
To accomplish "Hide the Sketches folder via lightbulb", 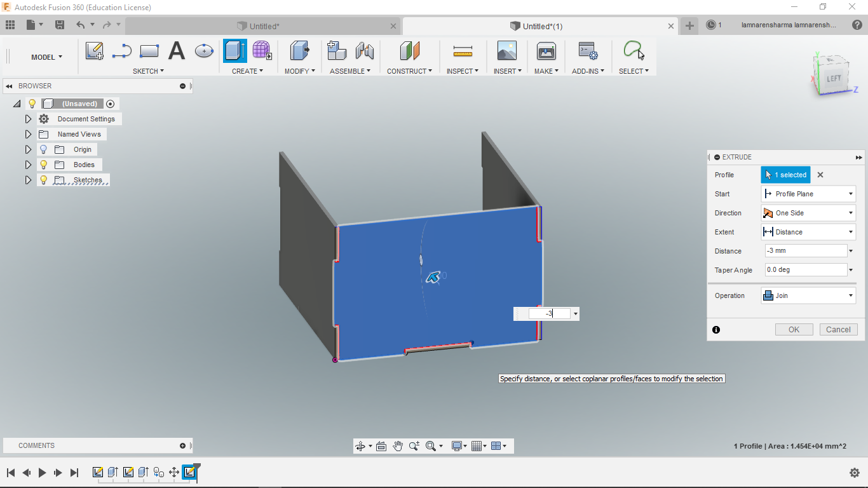I will click(x=43, y=180).
